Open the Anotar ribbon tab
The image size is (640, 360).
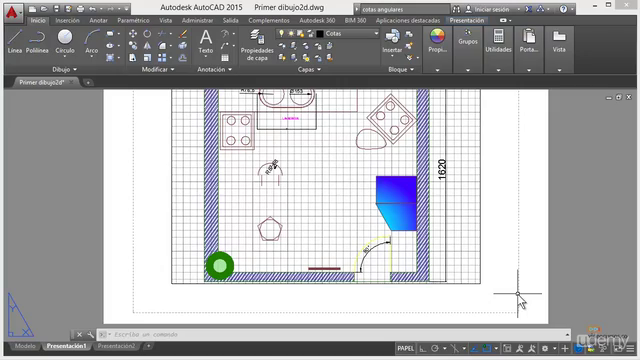coord(98,20)
